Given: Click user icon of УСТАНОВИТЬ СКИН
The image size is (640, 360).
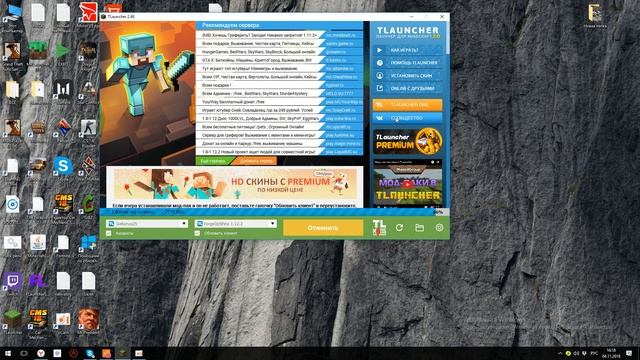Looking at the screenshot, I should point(380,76).
